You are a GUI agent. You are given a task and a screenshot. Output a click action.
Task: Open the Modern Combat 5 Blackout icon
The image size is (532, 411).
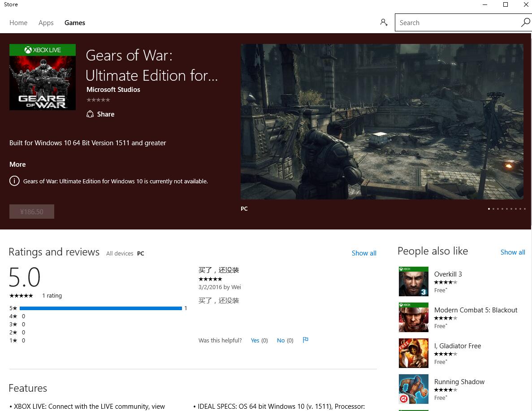coord(413,317)
